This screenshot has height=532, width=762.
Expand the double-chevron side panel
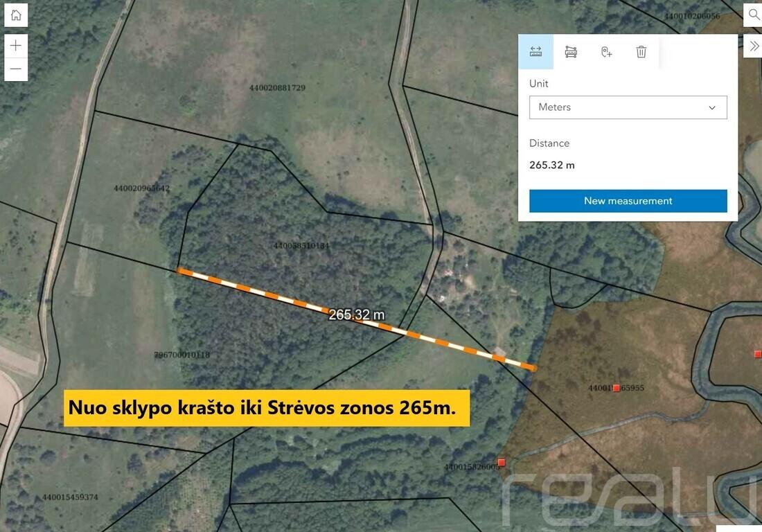[x=754, y=46]
